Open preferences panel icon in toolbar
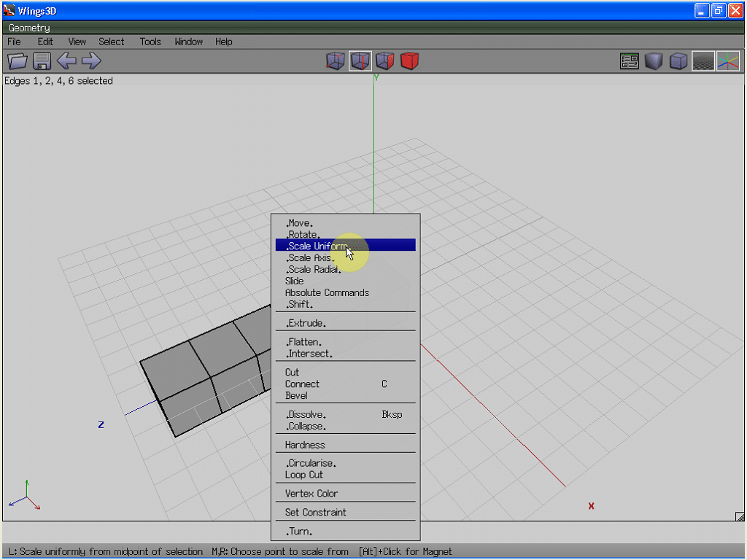747x560 pixels. click(630, 61)
